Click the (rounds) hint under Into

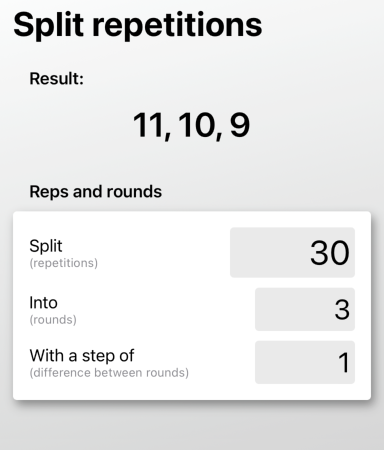tap(53, 320)
